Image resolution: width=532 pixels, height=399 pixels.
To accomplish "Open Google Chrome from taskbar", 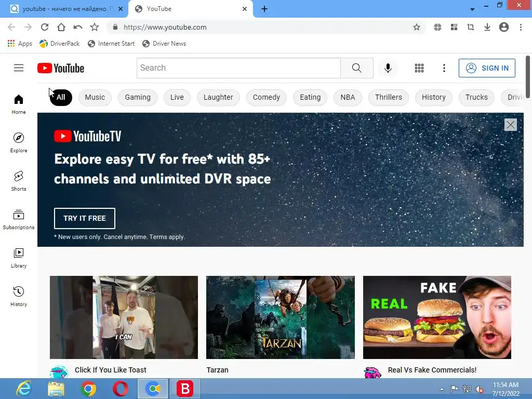I will coord(88,389).
